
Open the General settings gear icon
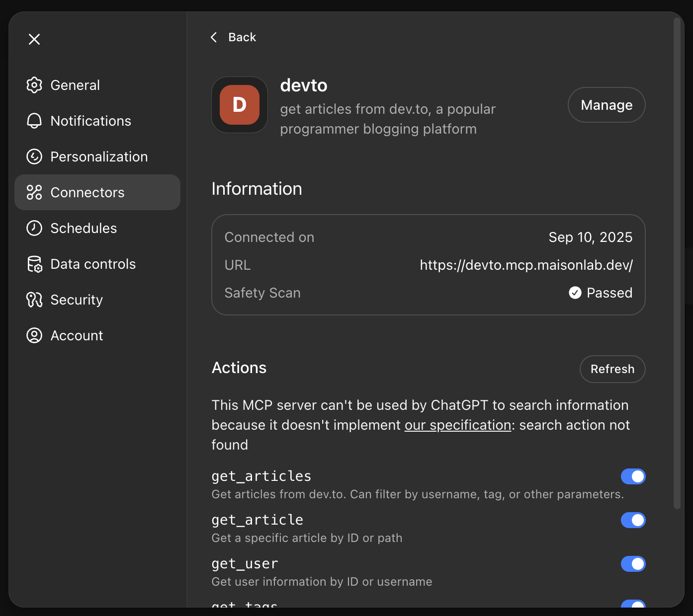pos(34,85)
